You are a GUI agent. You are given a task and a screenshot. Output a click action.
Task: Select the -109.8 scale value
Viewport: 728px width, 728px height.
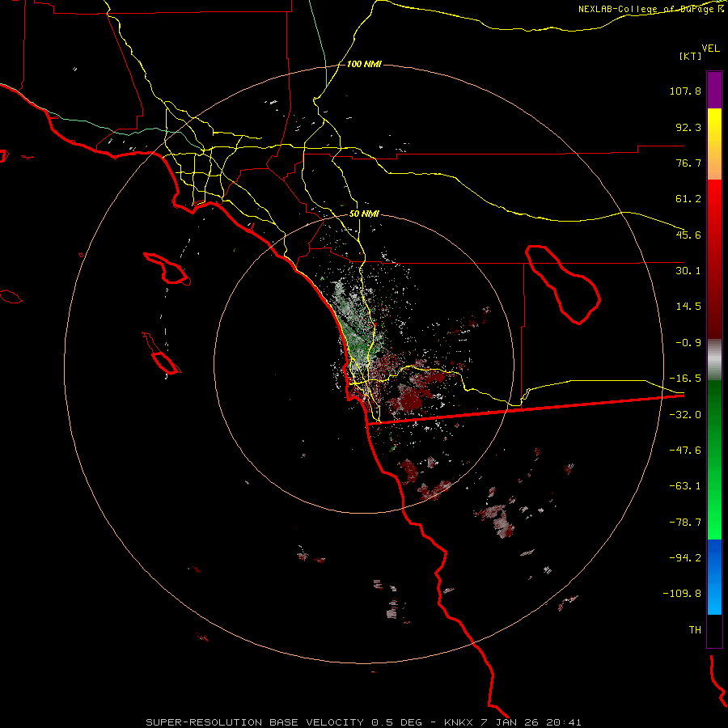click(682, 594)
